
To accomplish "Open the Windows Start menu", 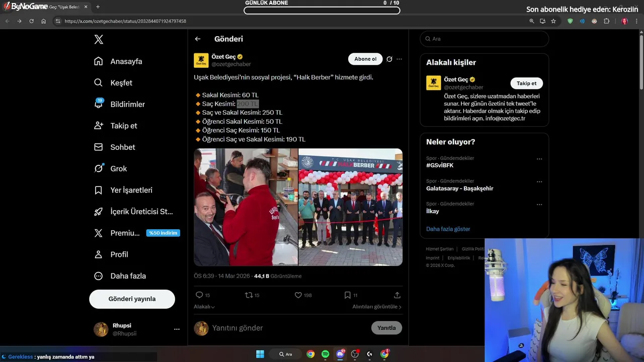I will [x=260, y=354].
